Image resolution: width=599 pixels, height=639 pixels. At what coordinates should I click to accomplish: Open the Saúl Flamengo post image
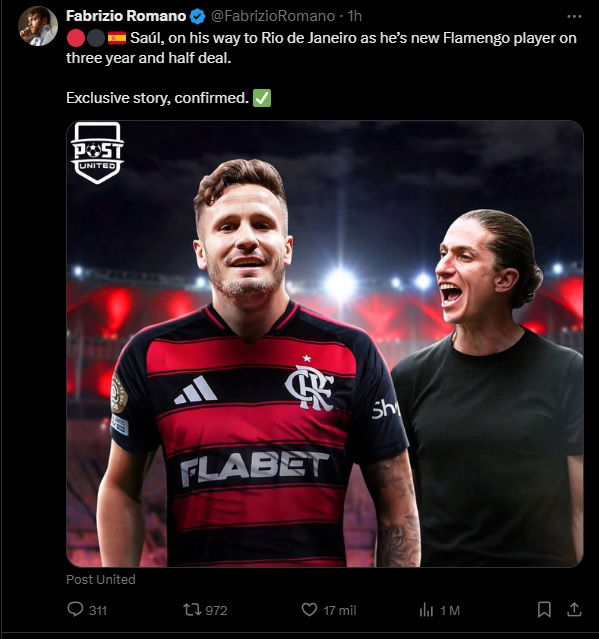[x=325, y=344]
